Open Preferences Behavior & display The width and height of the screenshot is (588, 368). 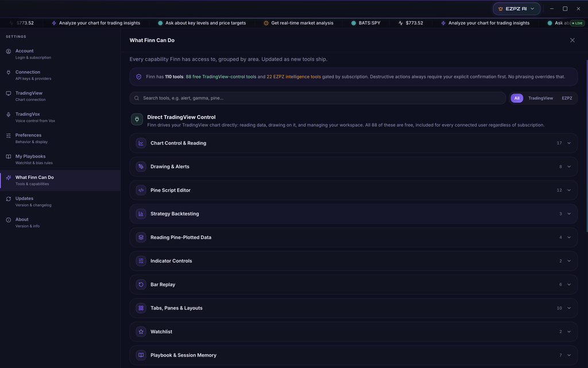click(60, 138)
